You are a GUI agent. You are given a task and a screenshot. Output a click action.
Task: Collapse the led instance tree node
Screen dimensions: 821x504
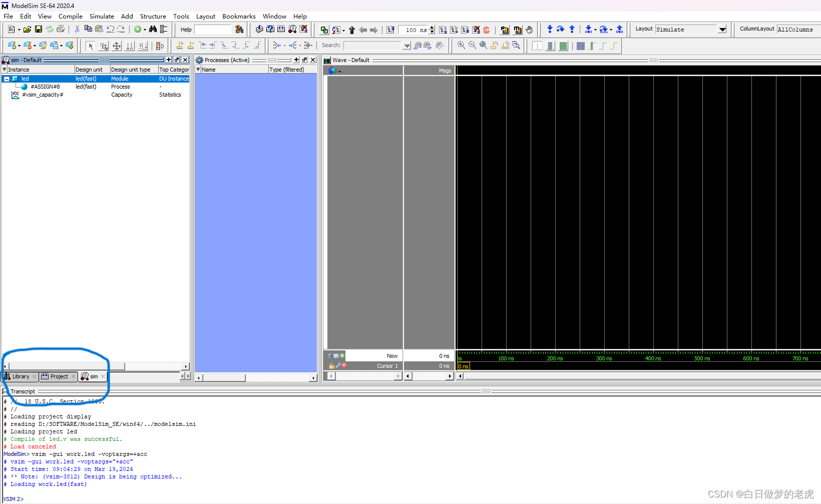(7, 79)
